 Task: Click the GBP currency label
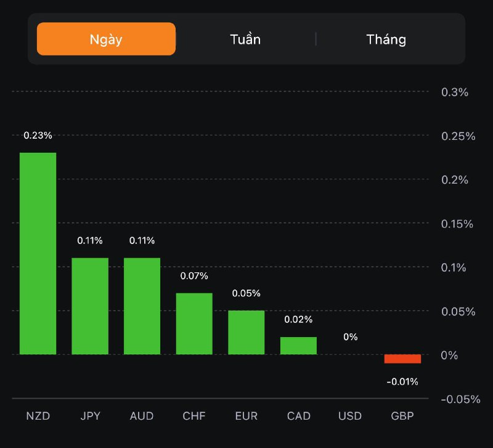pyautogui.click(x=402, y=416)
